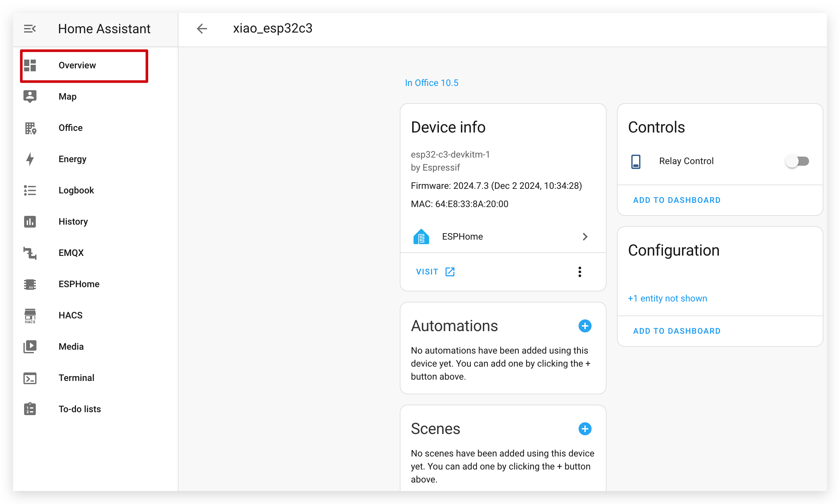
Task: Open the device three-dot overflow menu
Action: point(580,272)
